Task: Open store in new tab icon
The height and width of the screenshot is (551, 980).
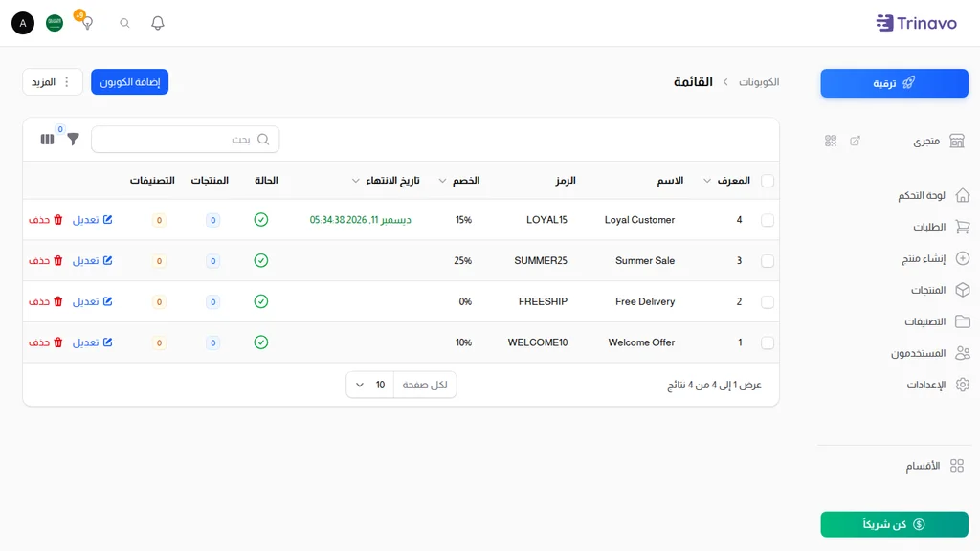Action: click(855, 141)
